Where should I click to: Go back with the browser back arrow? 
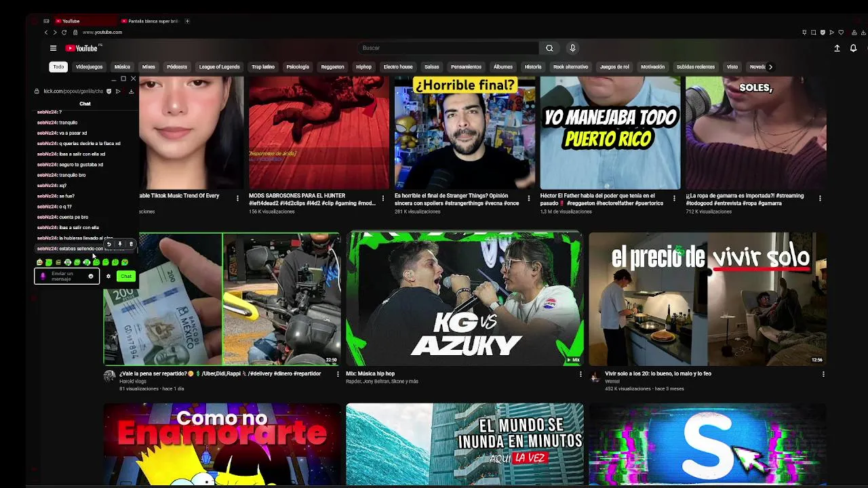click(46, 32)
